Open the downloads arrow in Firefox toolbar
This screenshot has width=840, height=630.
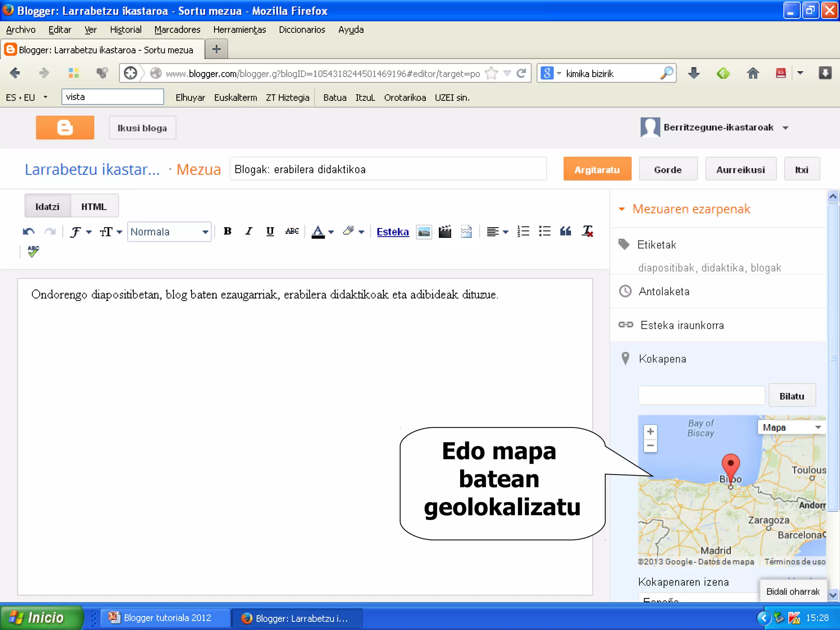(694, 73)
